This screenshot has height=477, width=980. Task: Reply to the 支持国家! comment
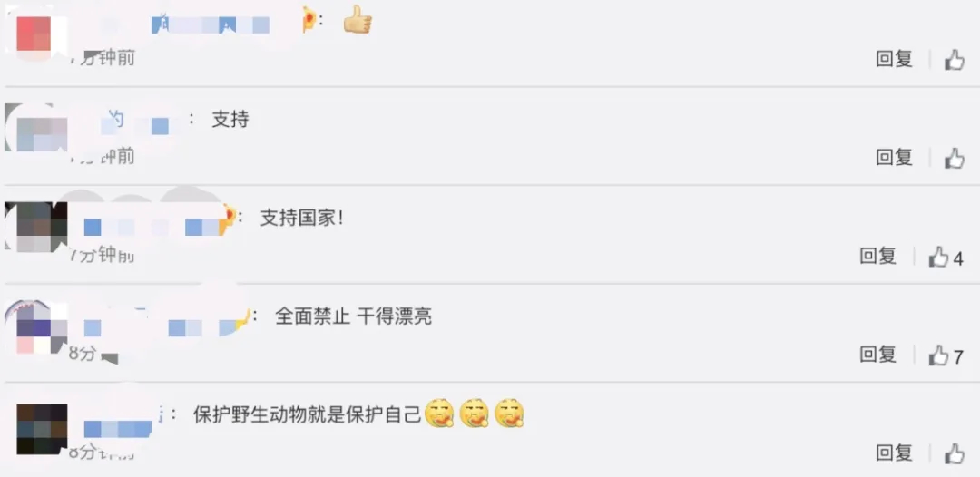click(x=878, y=256)
